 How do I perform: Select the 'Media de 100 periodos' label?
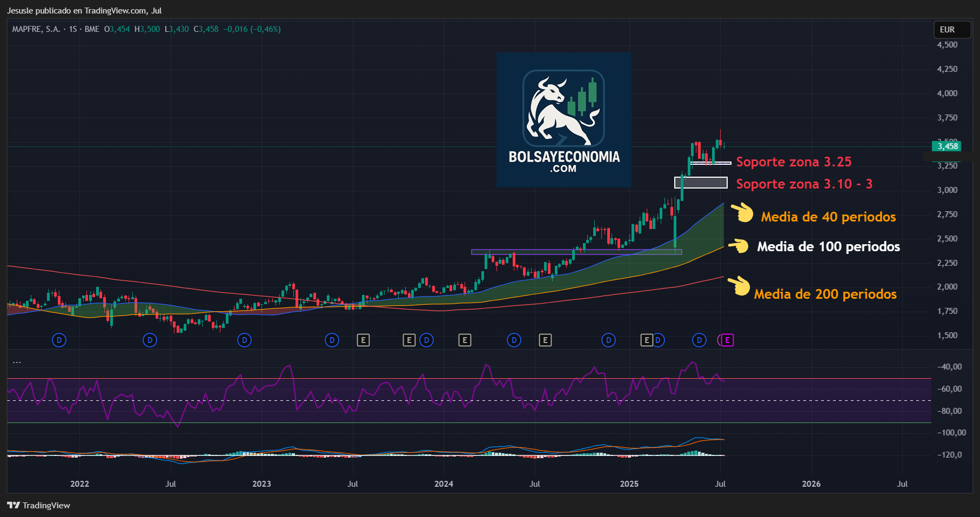828,246
